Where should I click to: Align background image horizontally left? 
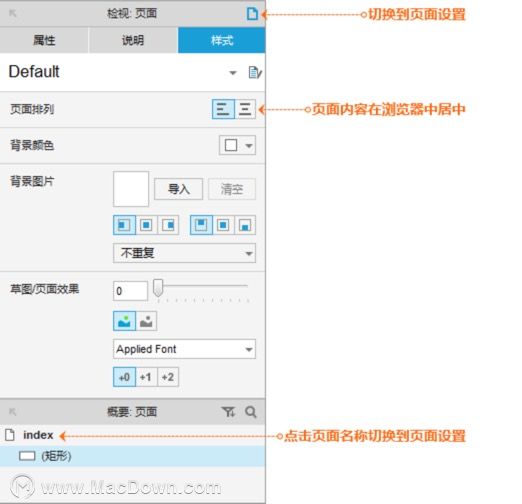point(124,225)
